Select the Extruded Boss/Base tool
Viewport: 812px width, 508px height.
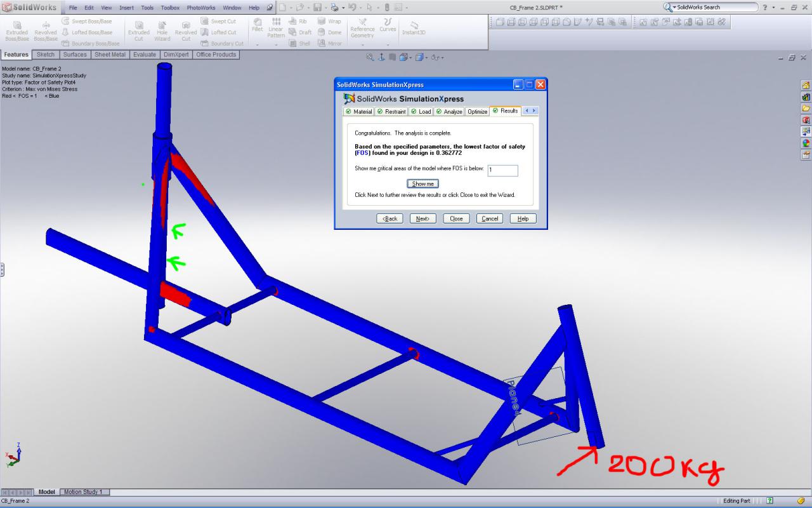click(x=16, y=30)
